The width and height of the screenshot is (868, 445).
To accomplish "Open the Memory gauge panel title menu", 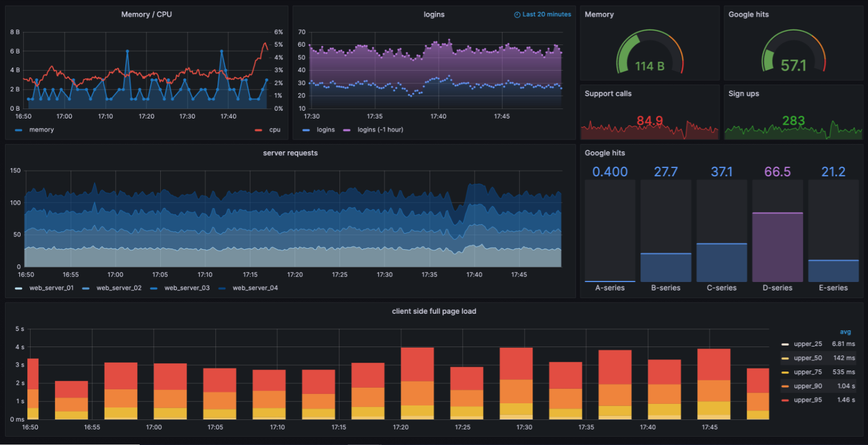I will click(x=599, y=14).
